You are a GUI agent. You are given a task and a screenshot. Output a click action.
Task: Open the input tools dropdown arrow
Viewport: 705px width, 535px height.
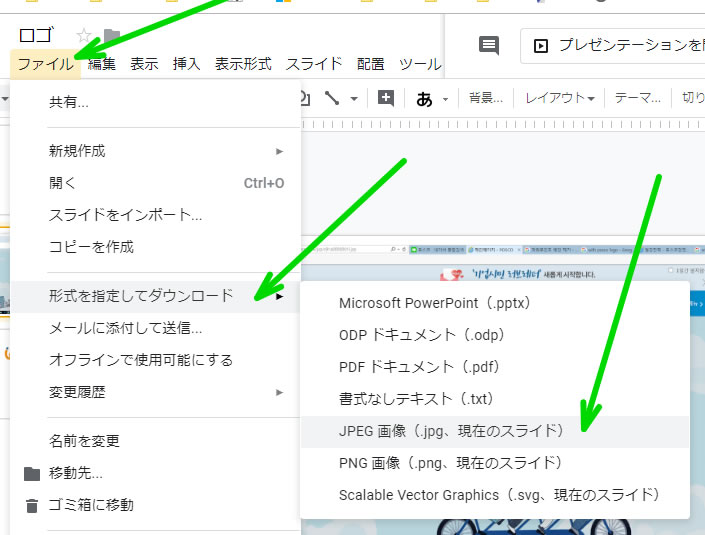(x=445, y=99)
